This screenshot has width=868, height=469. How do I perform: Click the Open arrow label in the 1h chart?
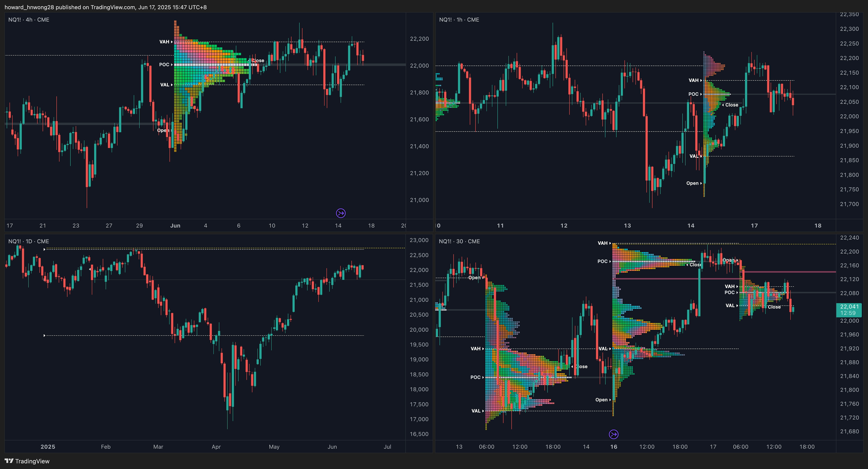[694, 183]
